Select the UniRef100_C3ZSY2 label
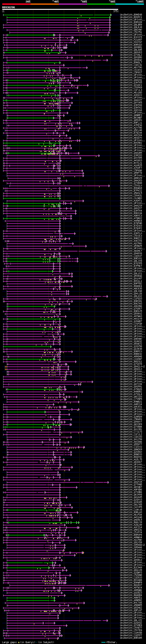 [x=131, y=447]
